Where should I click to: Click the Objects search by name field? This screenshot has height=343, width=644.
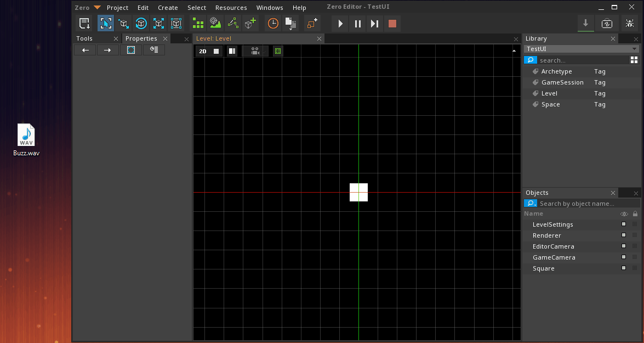[x=581, y=204]
